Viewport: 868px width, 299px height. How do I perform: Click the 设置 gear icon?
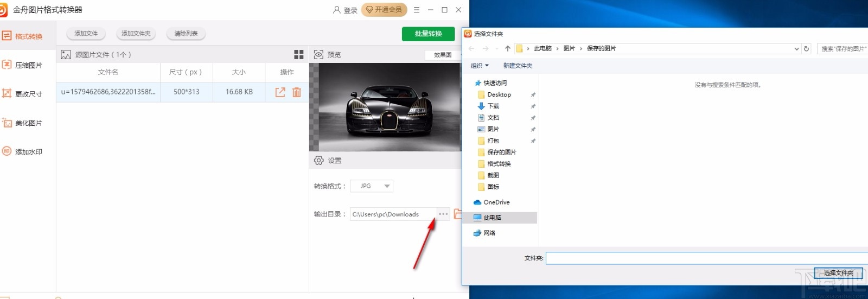click(319, 161)
